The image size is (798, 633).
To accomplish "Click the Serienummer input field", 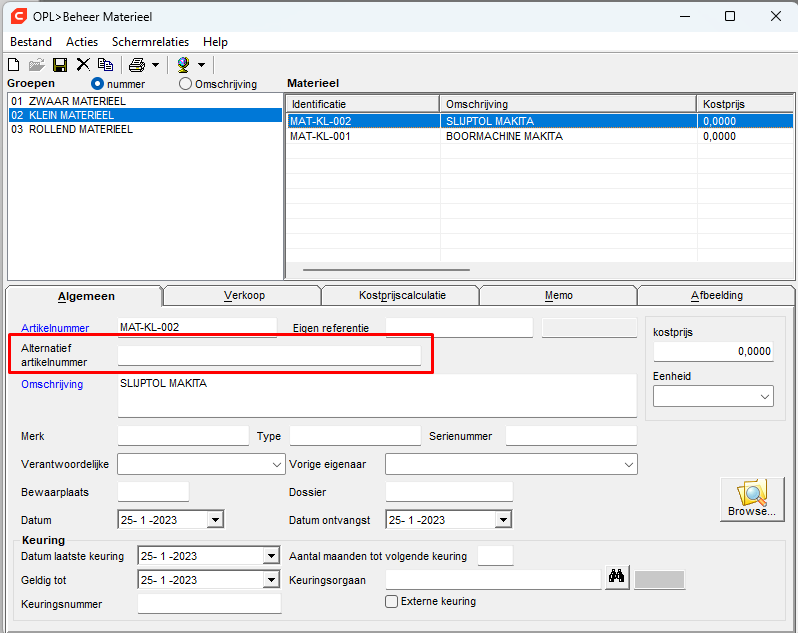I will (x=571, y=436).
